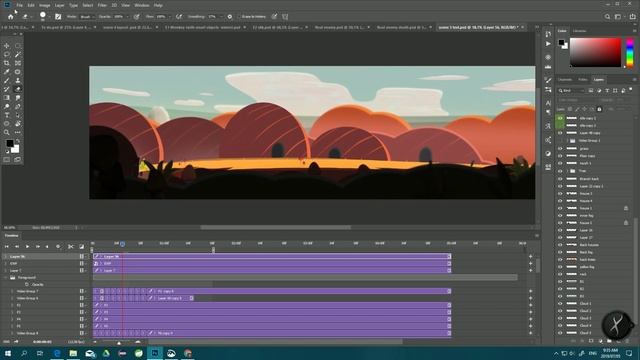Open Photoshop search magnifier top right

pos(607,17)
